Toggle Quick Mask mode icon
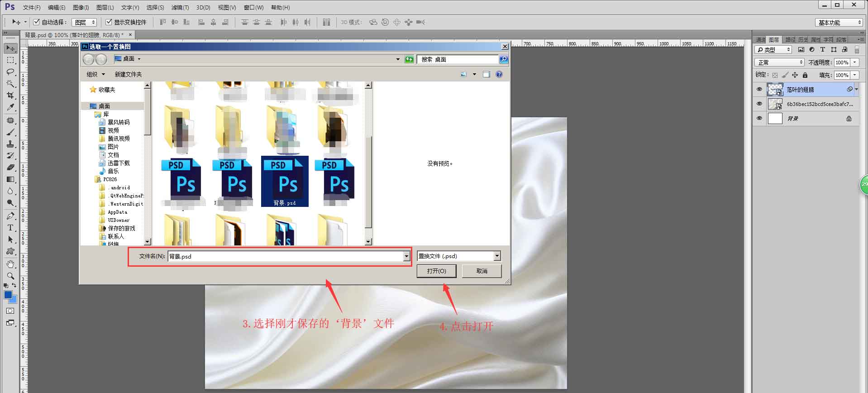The width and height of the screenshot is (868, 393). pos(10,311)
